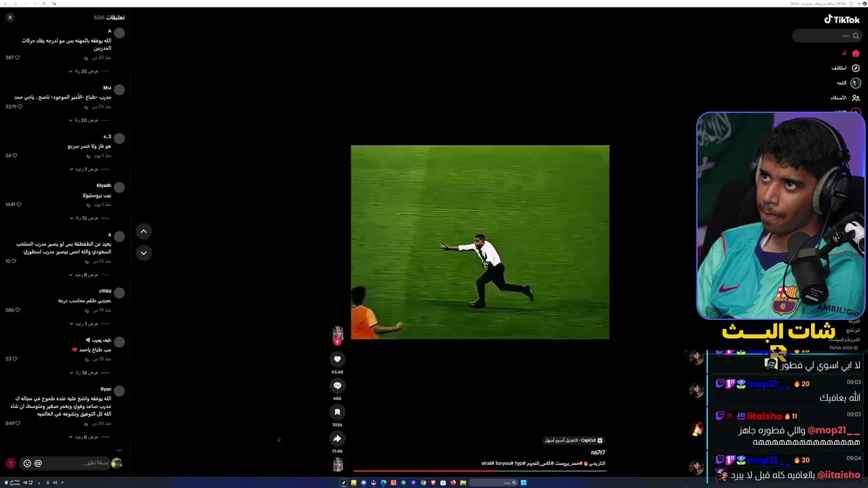The height and width of the screenshot is (488, 868).
Task: Like Ryan's comment with 849 likes
Action: point(17,423)
